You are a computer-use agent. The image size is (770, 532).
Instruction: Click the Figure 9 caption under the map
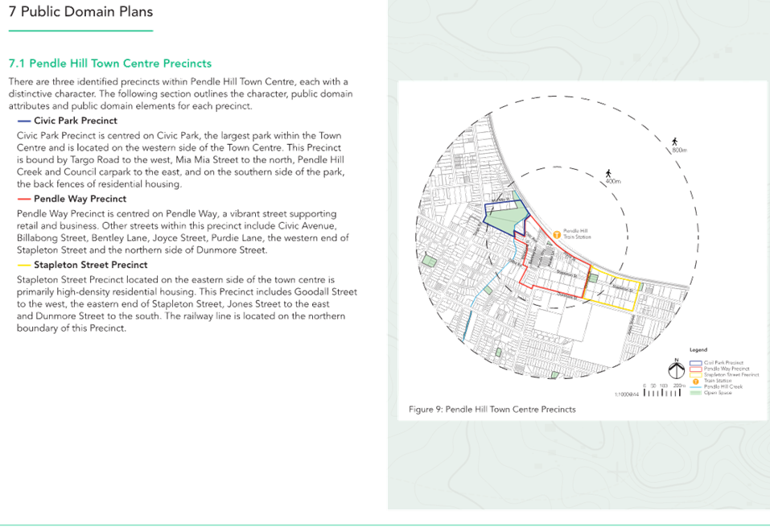click(492, 410)
